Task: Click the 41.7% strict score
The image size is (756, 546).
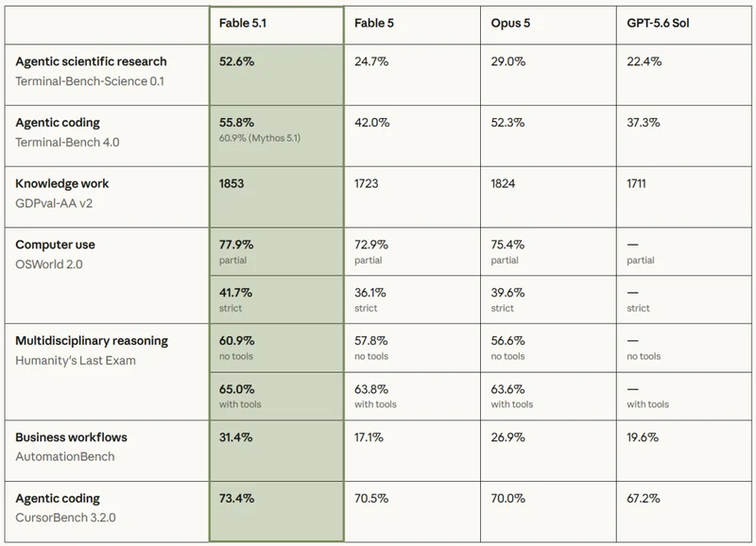Action: pyautogui.click(x=235, y=293)
